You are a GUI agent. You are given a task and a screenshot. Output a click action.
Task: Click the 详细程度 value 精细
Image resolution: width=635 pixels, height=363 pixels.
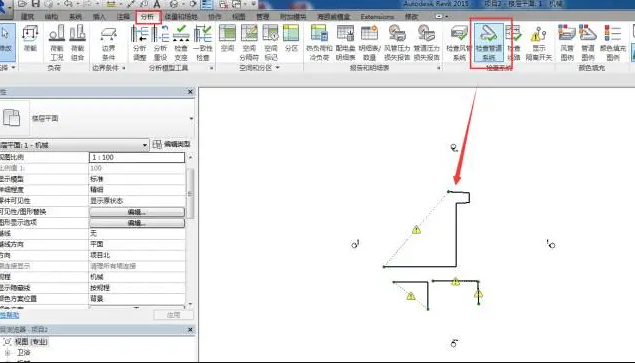click(137, 190)
